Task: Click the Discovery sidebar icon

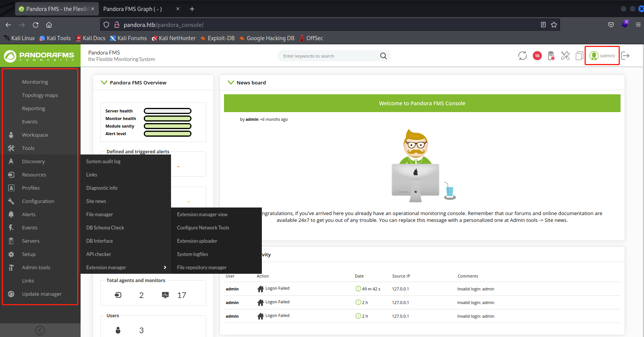Action: tap(11, 161)
